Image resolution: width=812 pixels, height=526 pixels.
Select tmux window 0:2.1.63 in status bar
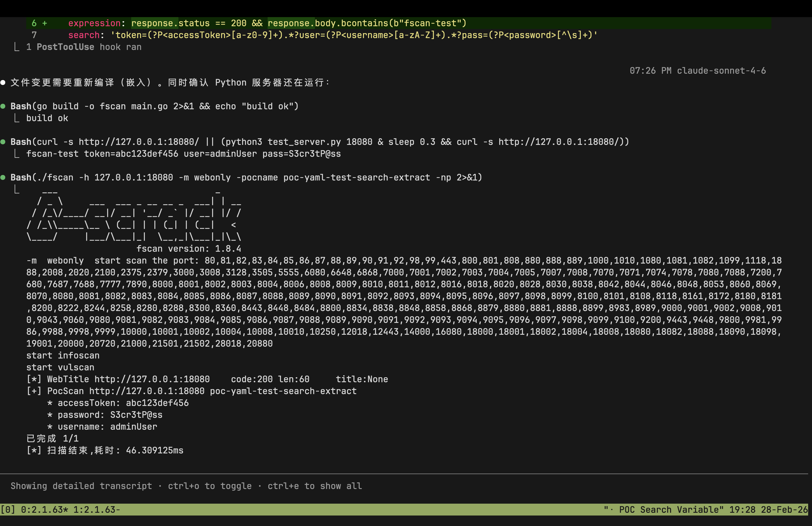(x=44, y=510)
